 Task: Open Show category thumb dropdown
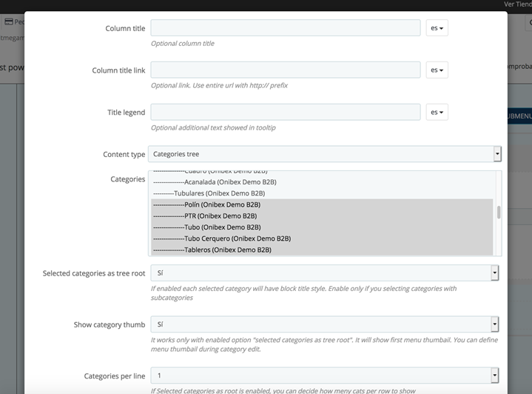tap(326, 324)
